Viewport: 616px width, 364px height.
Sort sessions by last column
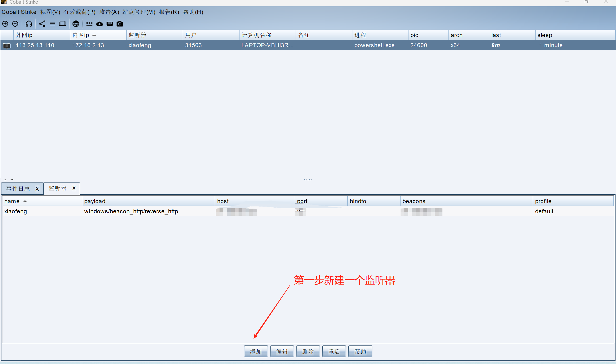(x=512, y=35)
